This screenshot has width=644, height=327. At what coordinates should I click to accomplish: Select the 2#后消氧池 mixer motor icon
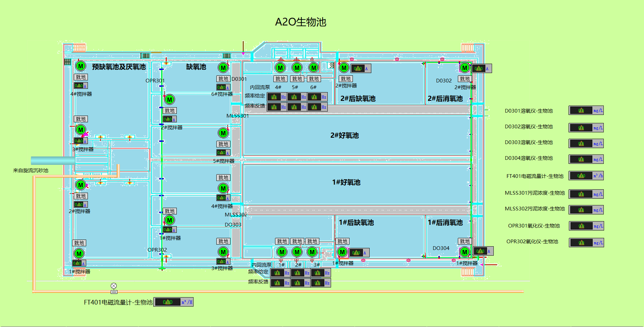tap(465, 68)
